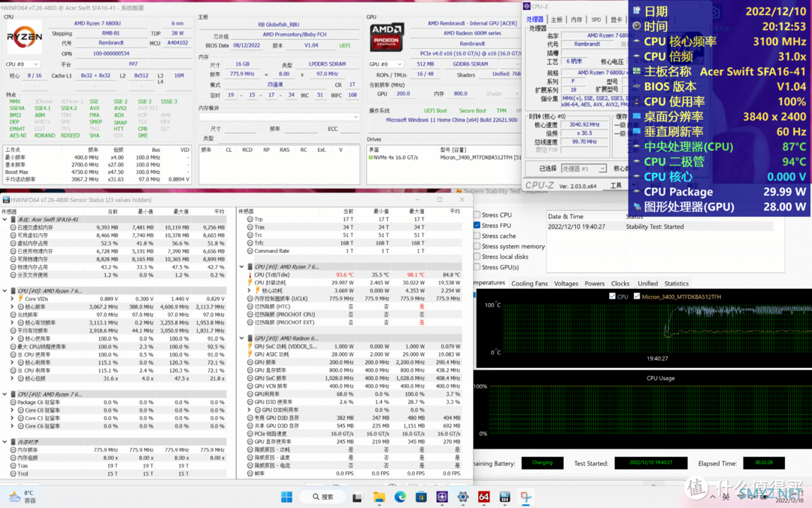Launch Microsoft Edge from the taskbar
812x508 pixels.
pos(400,497)
